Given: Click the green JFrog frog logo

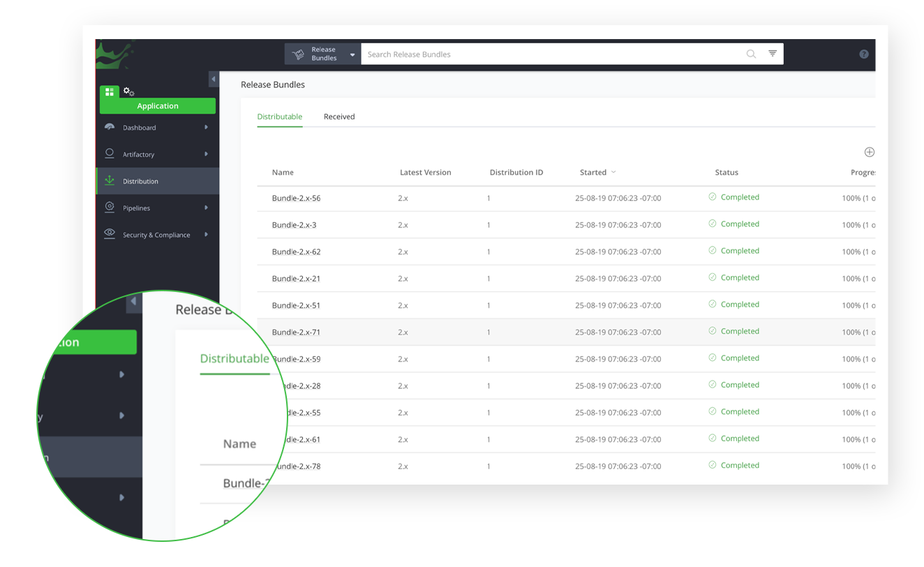Looking at the screenshot, I should point(114,54).
